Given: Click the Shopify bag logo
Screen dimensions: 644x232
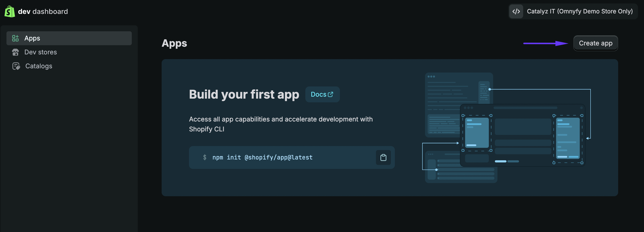Looking at the screenshot, I should [10, 11].
